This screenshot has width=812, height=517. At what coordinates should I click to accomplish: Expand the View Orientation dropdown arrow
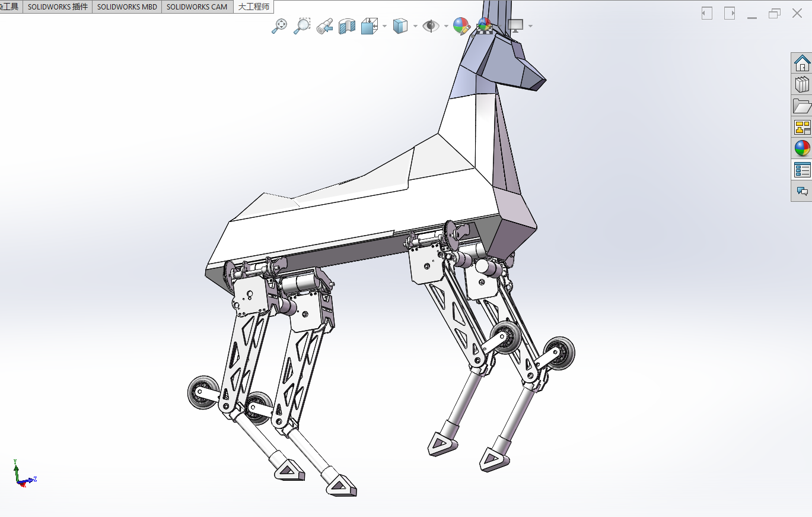[x=385, y=26]
